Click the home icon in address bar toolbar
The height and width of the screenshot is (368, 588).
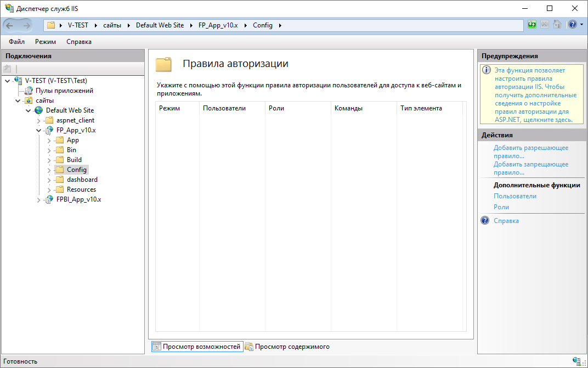[557, 25]
